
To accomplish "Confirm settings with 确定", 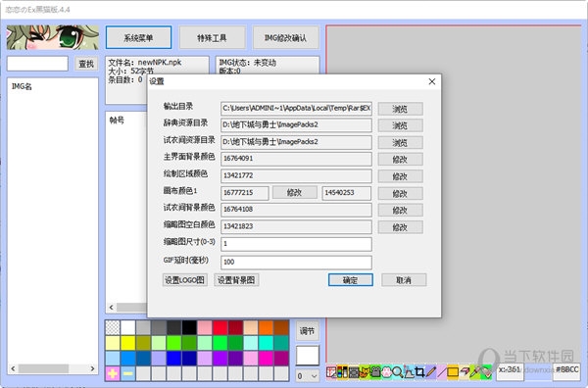I will (351, 280).
